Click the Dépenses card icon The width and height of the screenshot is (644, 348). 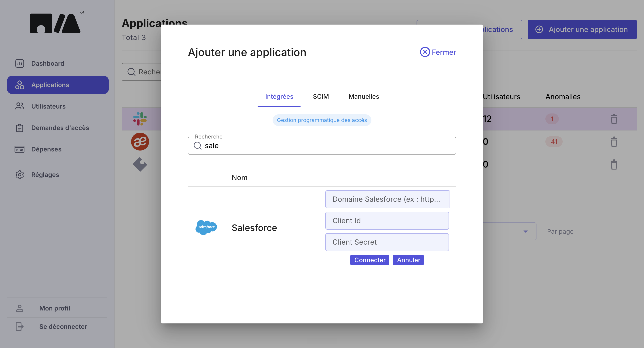[x=19, y=149]
